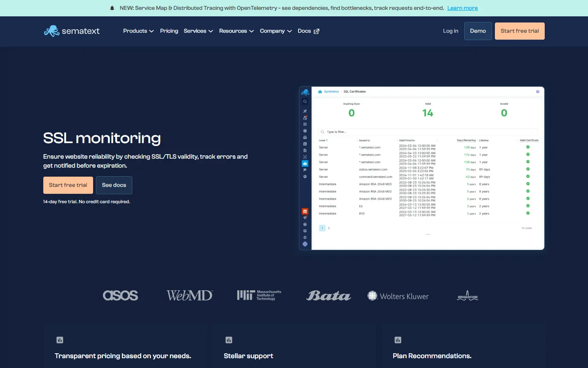This screenshot has height=368, width=588.
Task: Click the Demo button in the header
Action: click(478, 31)
